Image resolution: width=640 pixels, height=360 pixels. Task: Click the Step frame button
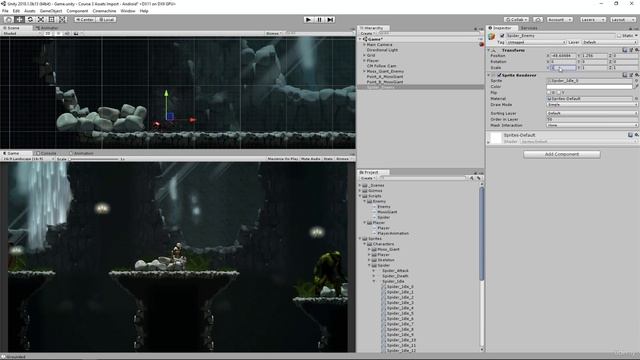pyautogui.click(x=331, y=20)
